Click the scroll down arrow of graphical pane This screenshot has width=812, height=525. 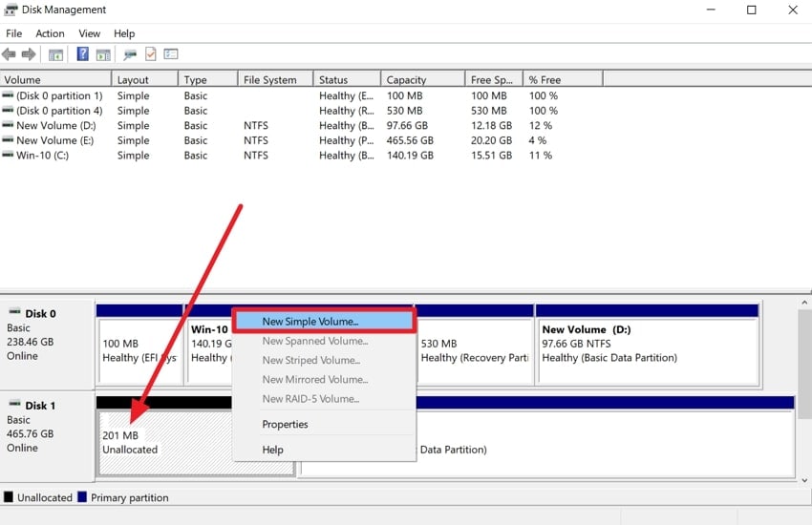pyautogui.click(x=804, y=480)
